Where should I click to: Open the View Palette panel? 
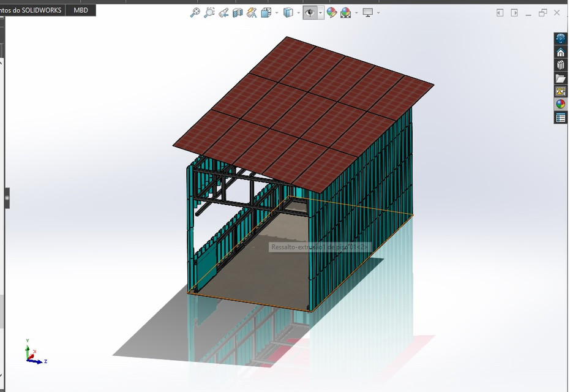(561, 91)
